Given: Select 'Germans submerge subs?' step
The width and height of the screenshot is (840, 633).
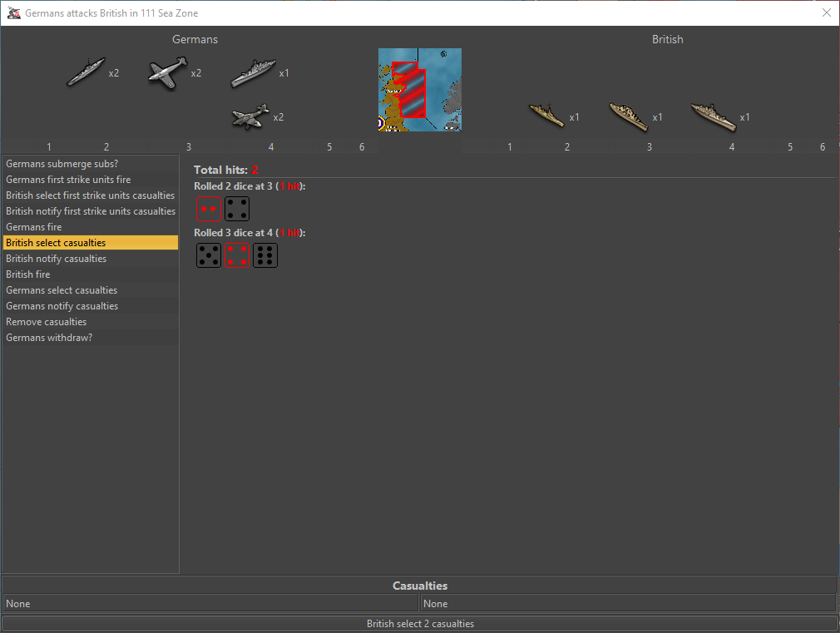Looking at the screenshot, I should pyautogui.click(x=91, y=164).
